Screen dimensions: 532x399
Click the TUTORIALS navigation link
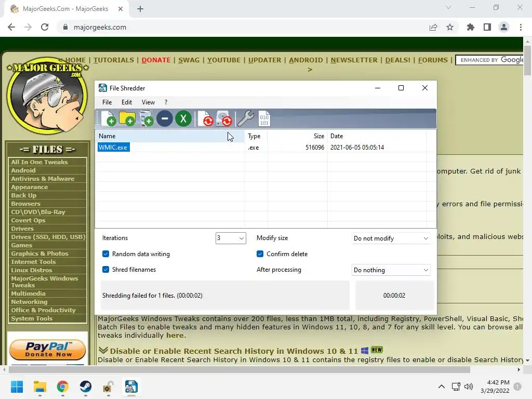point(114,60)
